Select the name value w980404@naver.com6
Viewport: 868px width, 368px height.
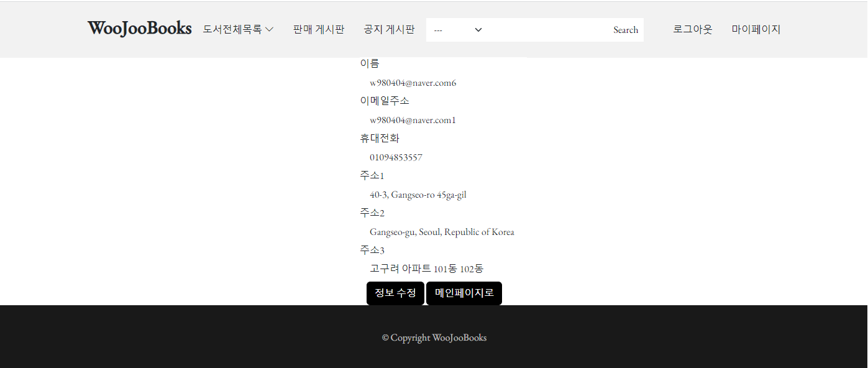(x=413, y=83)
